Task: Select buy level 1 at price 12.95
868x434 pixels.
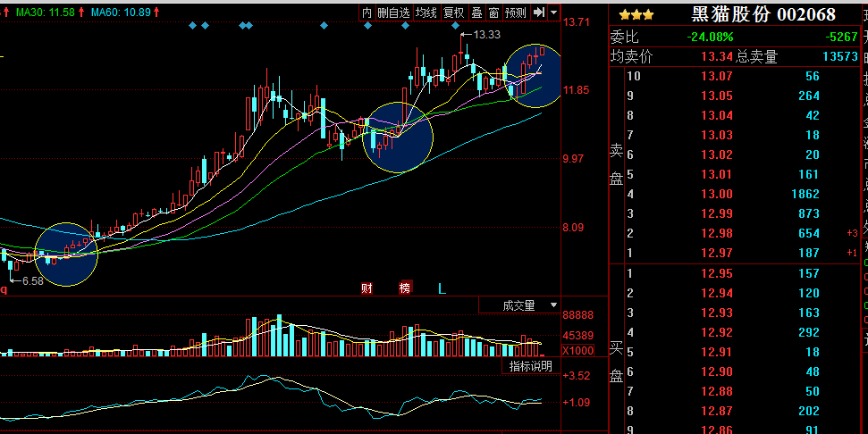Action: [x=734, y=273]
